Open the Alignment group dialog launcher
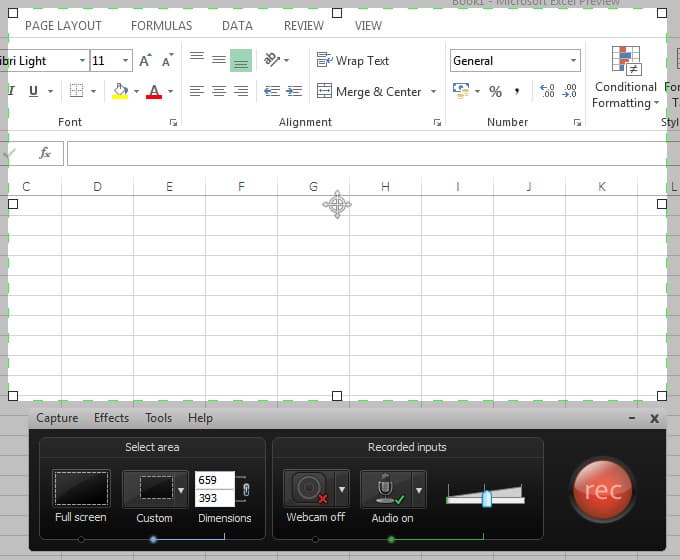Screen dimensions: 680x560 point(437,123)
